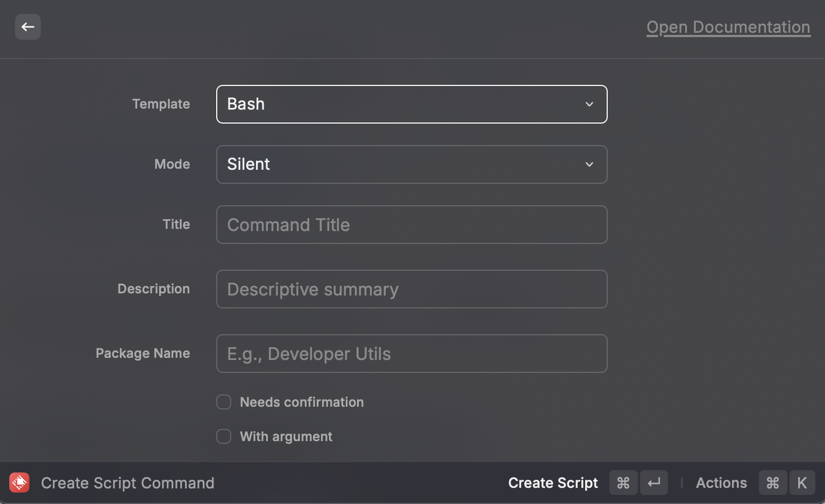
Task: Open Documentation link
Action: click(x=728, y=27)
